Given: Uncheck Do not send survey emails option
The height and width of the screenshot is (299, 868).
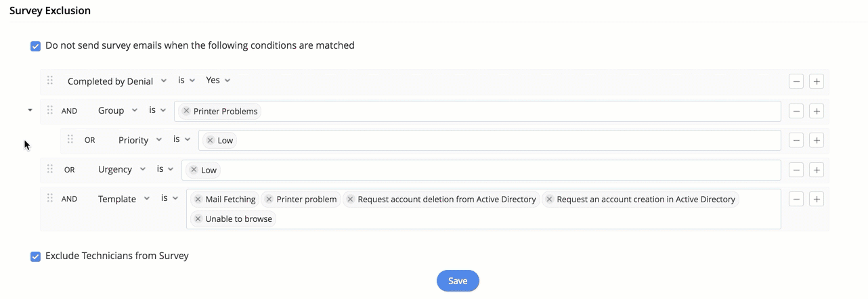Looking at the screenshot, I should pyautogui.click(x=36, y=47).
